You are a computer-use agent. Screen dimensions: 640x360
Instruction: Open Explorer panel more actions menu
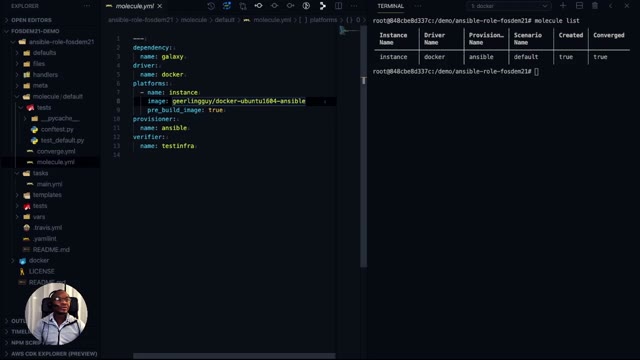point(87,6)
